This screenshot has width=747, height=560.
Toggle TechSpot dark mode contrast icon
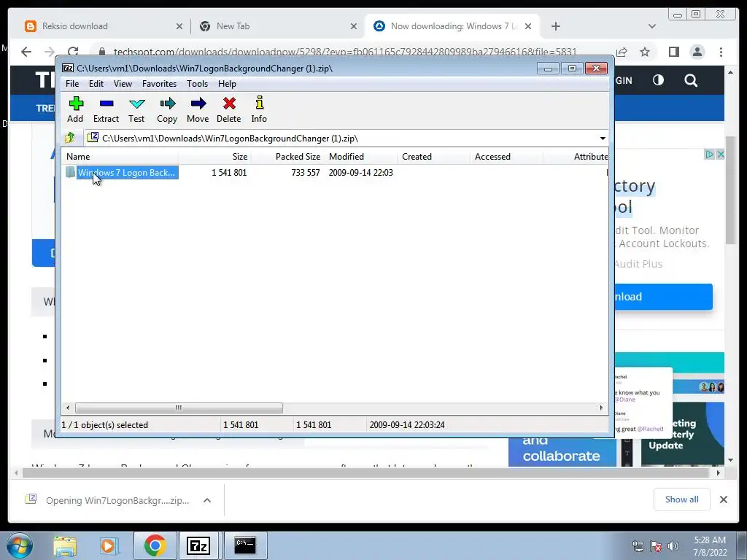659,80
